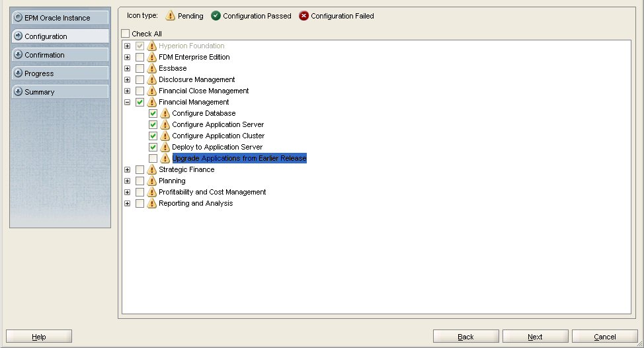Click the Configuration step arrow icon

coord(18,36)
